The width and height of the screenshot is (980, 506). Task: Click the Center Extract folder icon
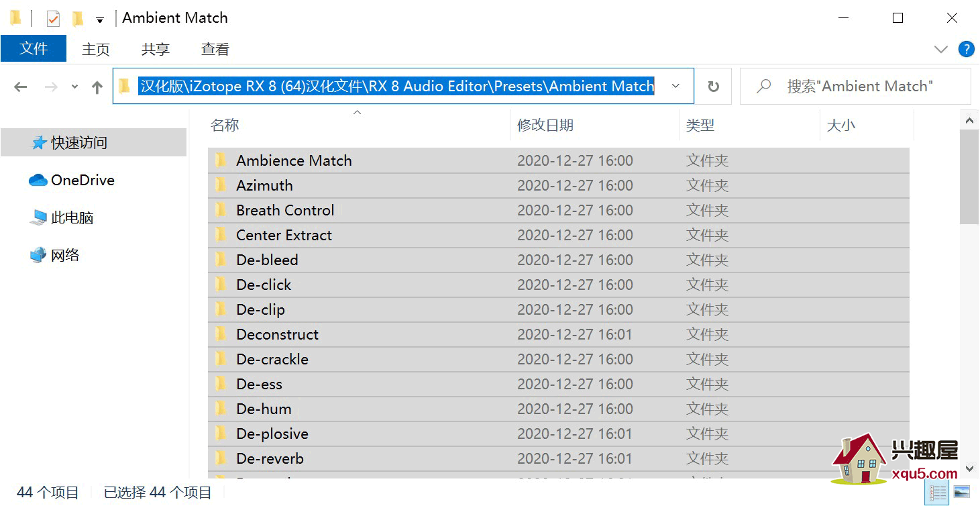point(221,234)
